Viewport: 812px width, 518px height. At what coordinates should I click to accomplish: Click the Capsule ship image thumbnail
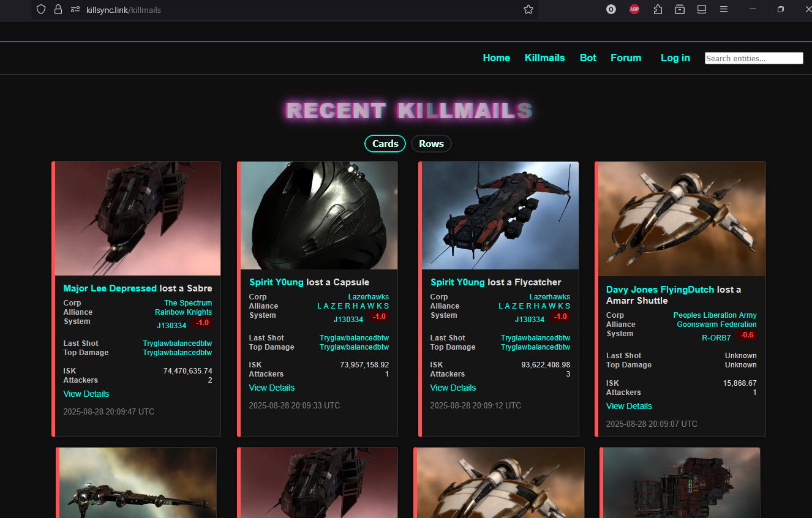coord(319,216)
